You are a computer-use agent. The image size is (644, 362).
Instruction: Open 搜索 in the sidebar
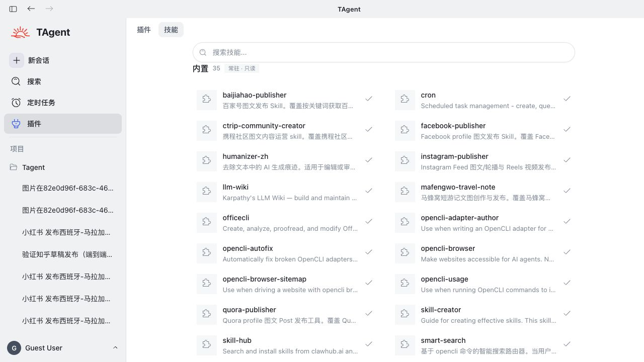click(63, 81)
